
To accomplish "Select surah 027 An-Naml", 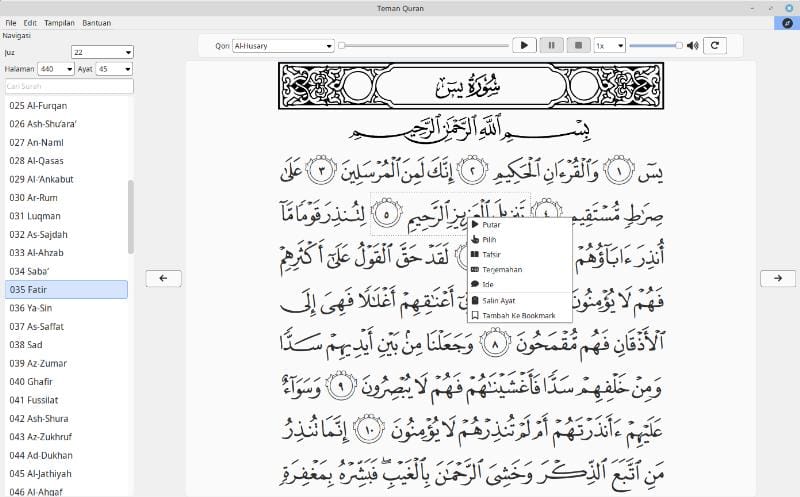I will 66,142.
